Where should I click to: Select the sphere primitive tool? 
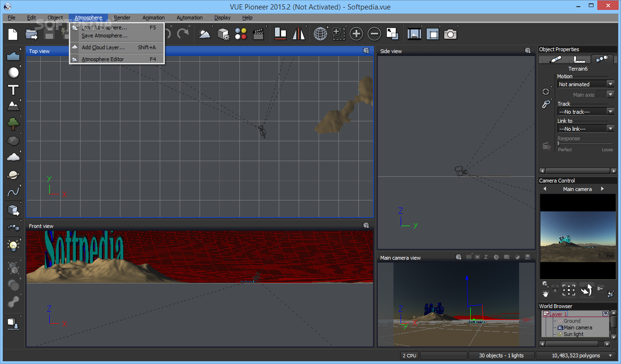13,73
